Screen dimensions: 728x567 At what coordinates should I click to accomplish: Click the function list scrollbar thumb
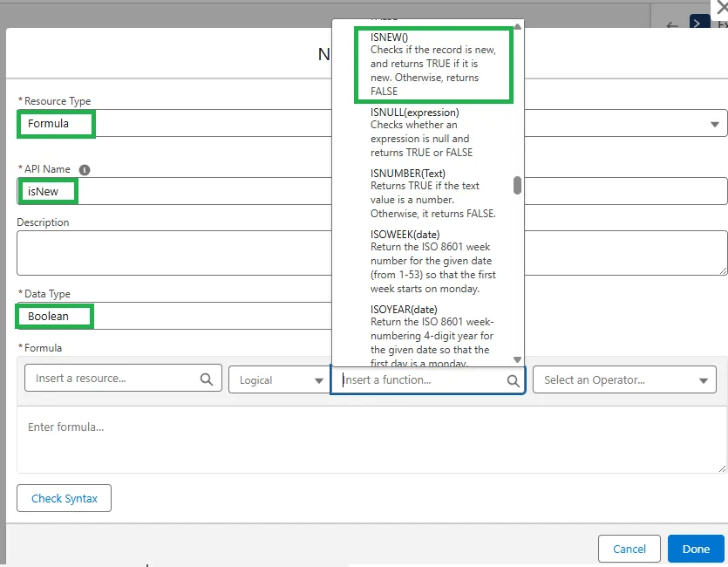tap(517, 185)
